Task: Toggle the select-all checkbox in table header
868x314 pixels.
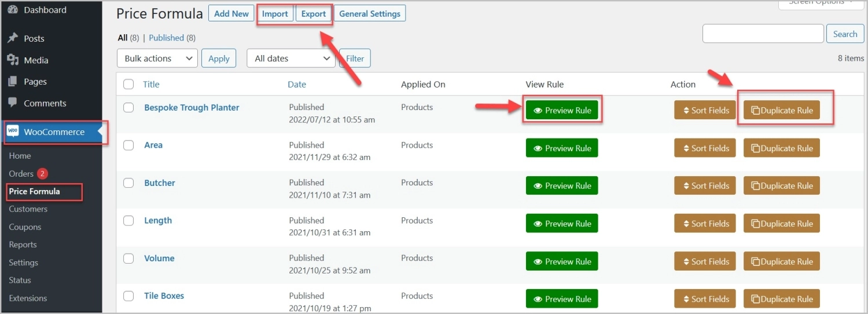Action: [x=128, y=85]
